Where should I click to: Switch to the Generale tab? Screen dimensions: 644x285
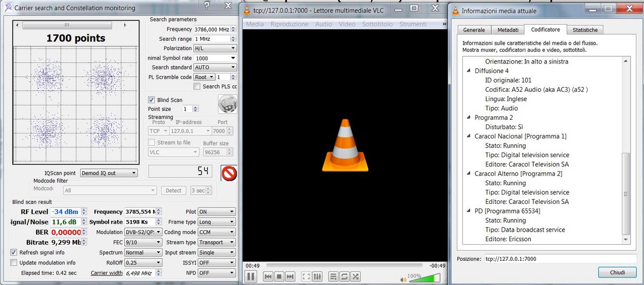474,30
